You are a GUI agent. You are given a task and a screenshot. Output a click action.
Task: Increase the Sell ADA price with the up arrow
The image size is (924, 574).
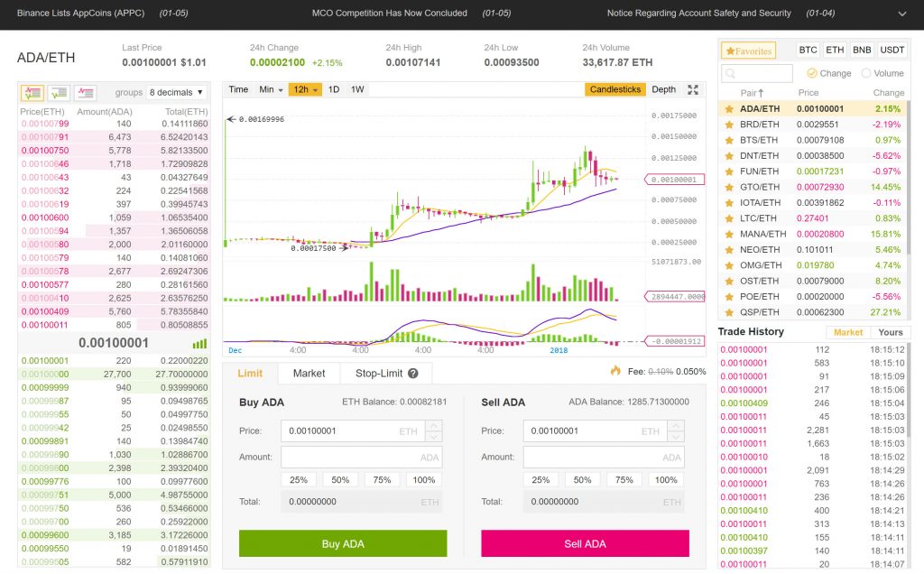pyautogui.click(x=676, y=425)
